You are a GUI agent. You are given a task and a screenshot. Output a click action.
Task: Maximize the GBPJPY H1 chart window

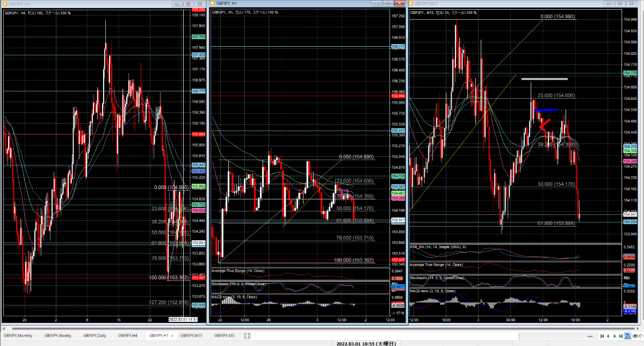[x=388, y=3]
